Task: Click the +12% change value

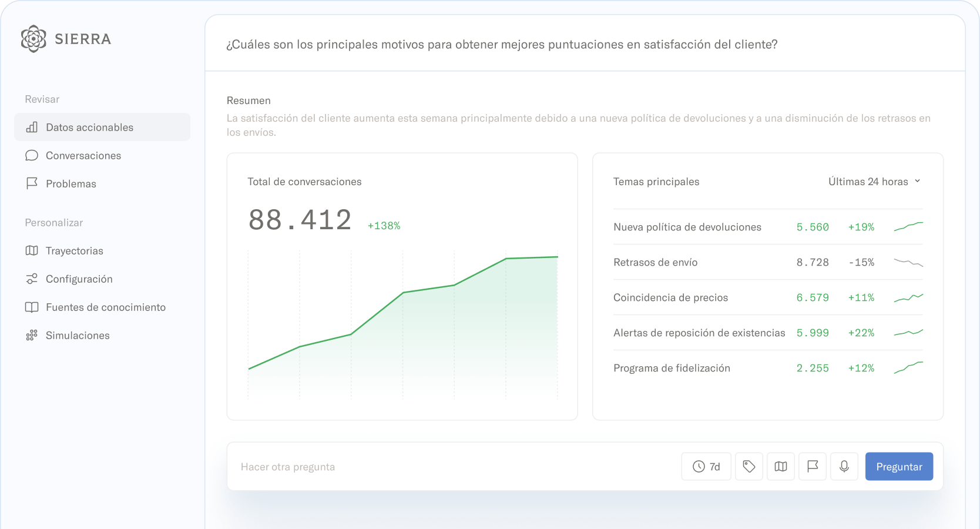Action: click(x=861, y=368)
